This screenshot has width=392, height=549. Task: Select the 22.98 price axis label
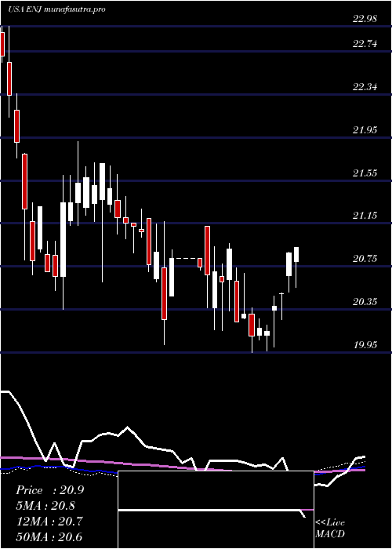(365, 19)
